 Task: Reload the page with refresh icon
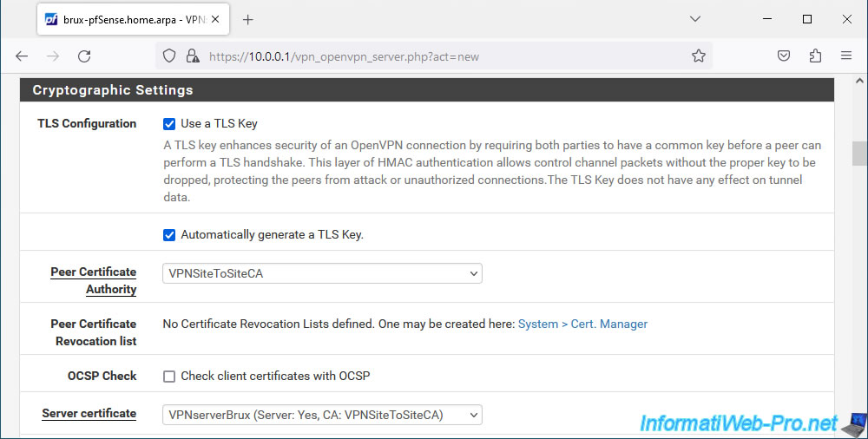pos(84,56)
